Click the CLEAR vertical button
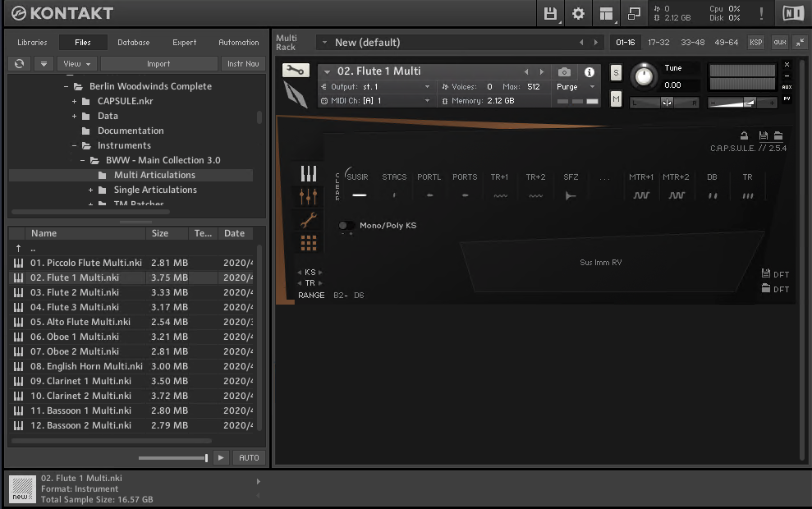812x509 pixels. click(x=337, y=186)
